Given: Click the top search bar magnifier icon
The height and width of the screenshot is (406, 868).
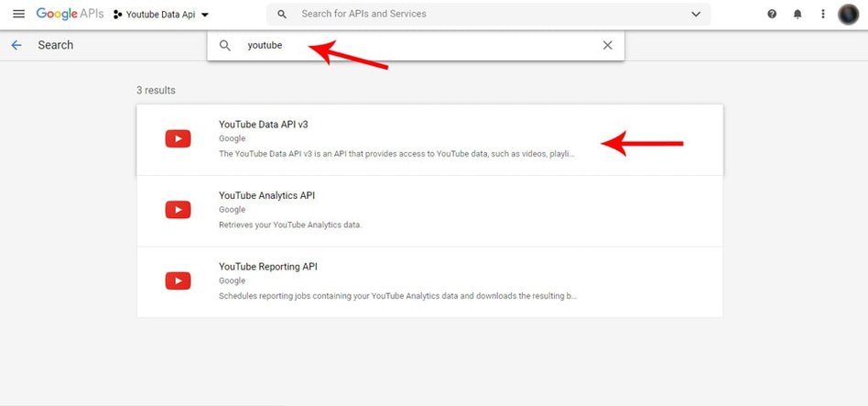Looking at the screenshot, I should click(x=282, y=15).
